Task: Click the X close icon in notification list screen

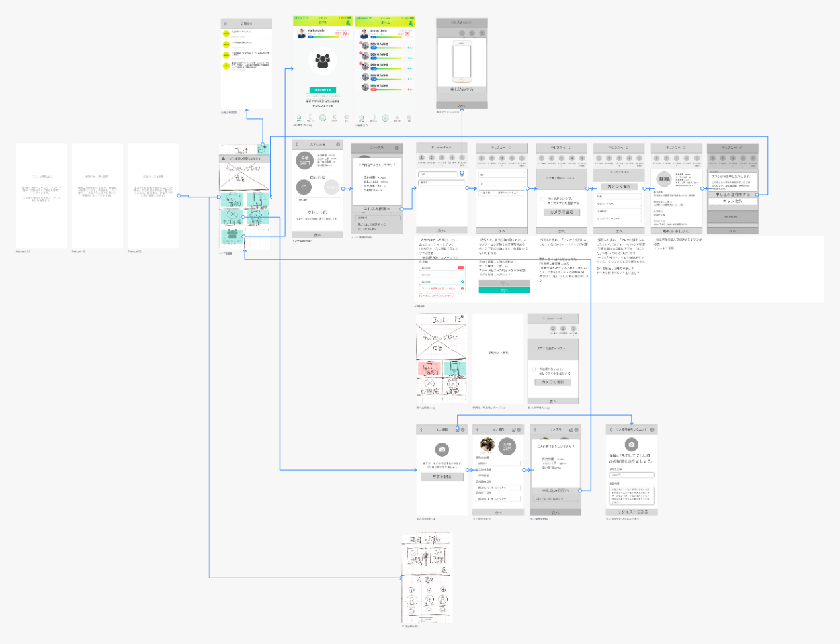Action: click(x=226, y=24)
